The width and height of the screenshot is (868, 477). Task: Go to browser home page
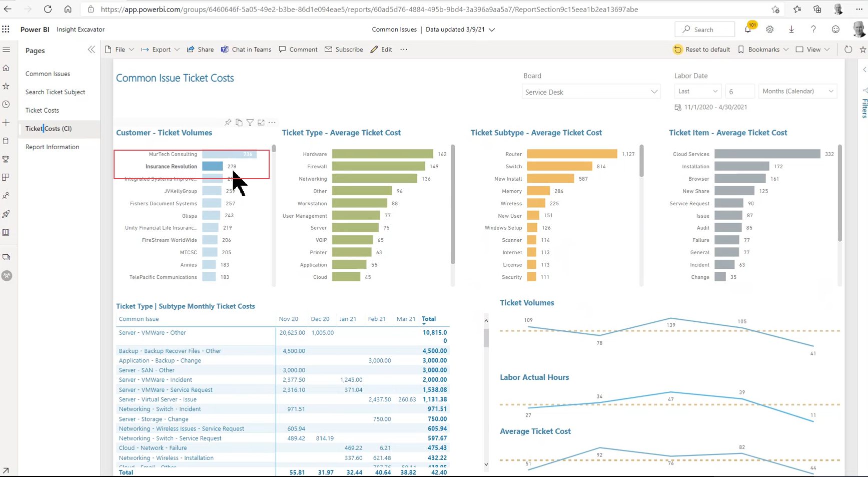click(x=68, y=9)
